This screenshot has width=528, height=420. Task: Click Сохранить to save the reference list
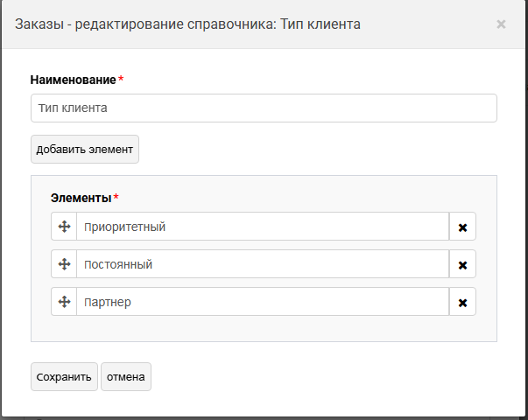tap(64, 377)
